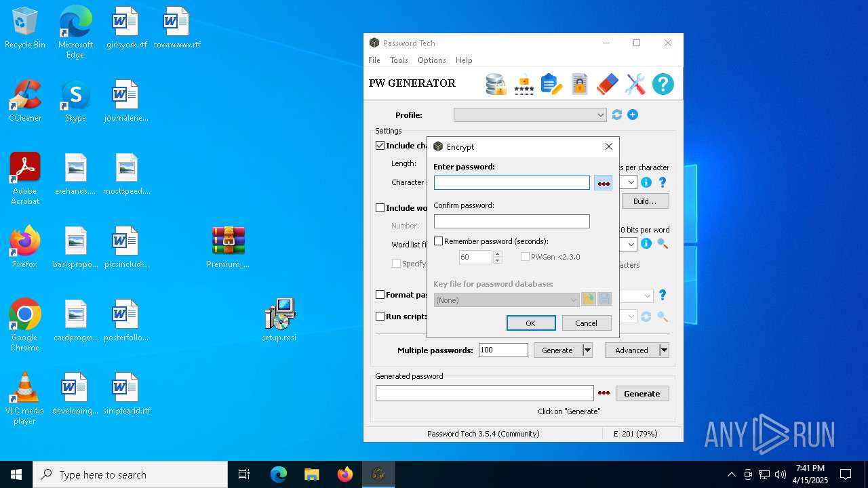Open the arrow menu beside multiple passwords Generate

[x=588, y=350]
